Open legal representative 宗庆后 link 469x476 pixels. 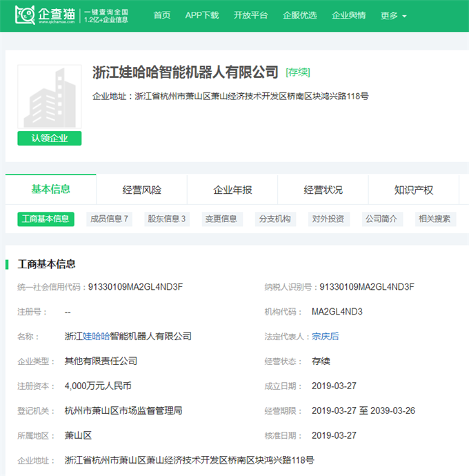pos(326,337)
